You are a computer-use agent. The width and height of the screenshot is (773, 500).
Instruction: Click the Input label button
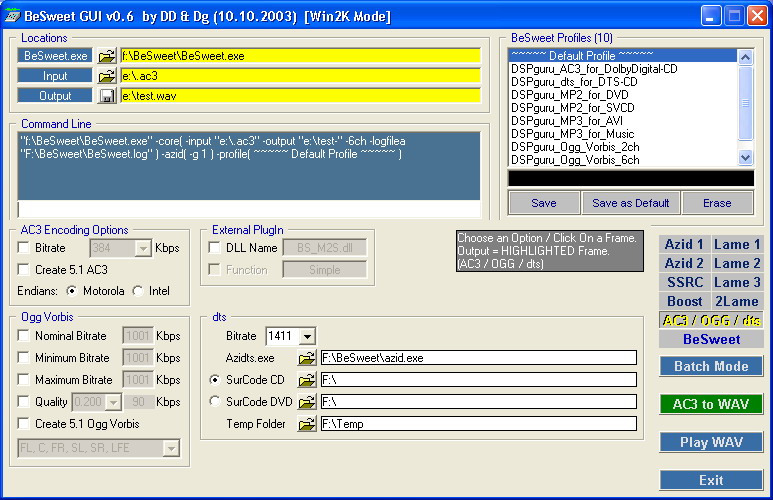(x=55, y=76)
